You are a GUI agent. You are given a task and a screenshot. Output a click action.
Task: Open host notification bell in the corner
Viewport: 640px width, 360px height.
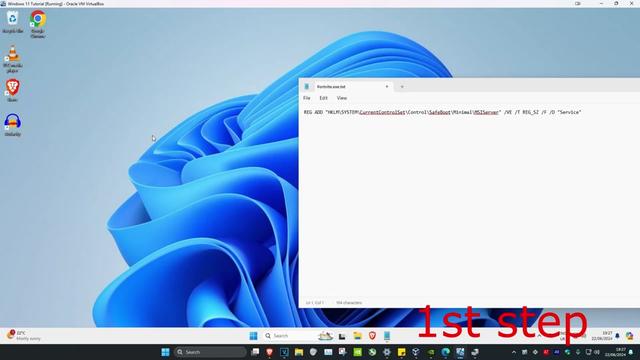click(x=631, y=352)
